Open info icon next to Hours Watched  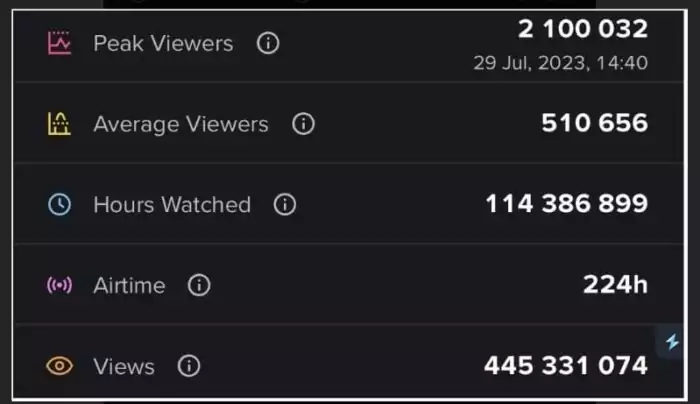pyautogui.click(x=285, y=204)
